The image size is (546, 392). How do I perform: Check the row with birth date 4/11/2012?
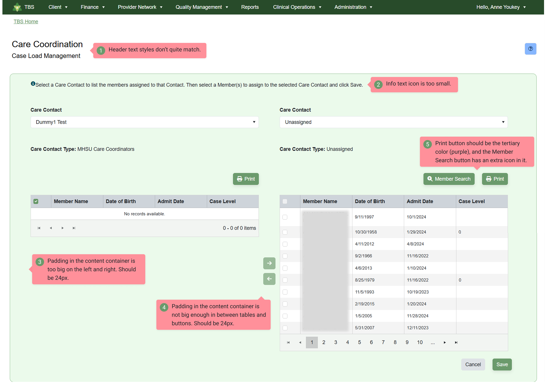[x=285, y=244]
